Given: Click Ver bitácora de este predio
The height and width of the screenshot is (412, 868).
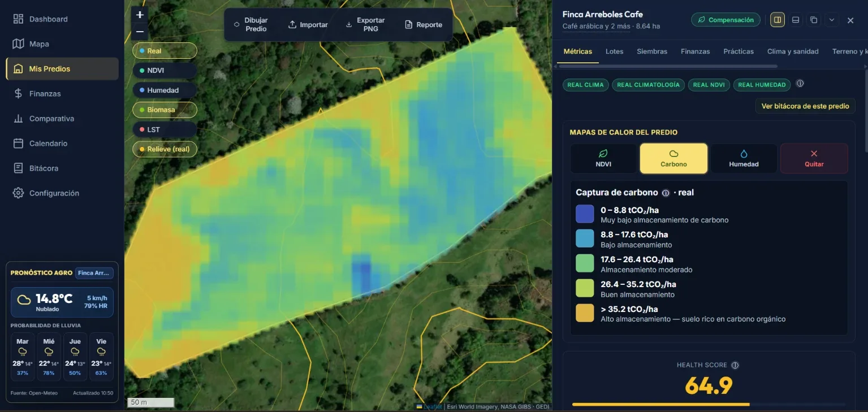Looking at the screenshot, I should point(805,106).
